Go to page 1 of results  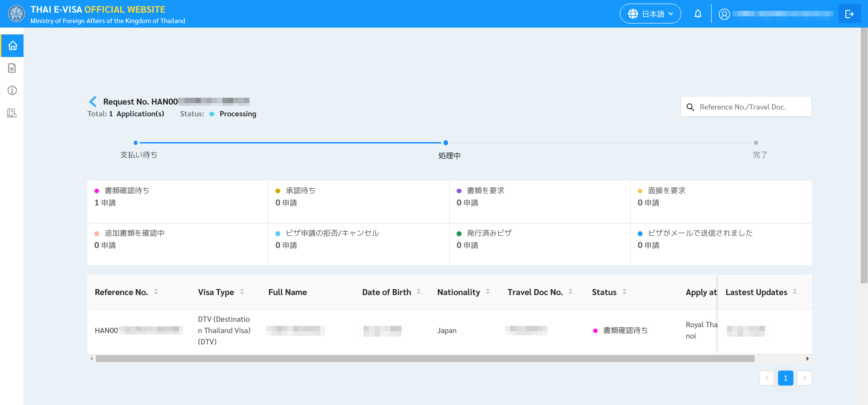tap(785, 378)
